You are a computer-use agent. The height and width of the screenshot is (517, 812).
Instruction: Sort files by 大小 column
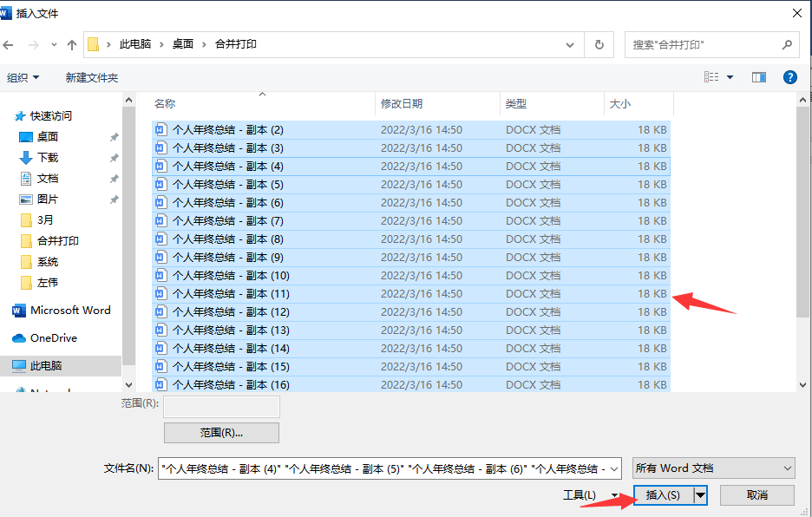pyautogui.click(x=620, y=103)
